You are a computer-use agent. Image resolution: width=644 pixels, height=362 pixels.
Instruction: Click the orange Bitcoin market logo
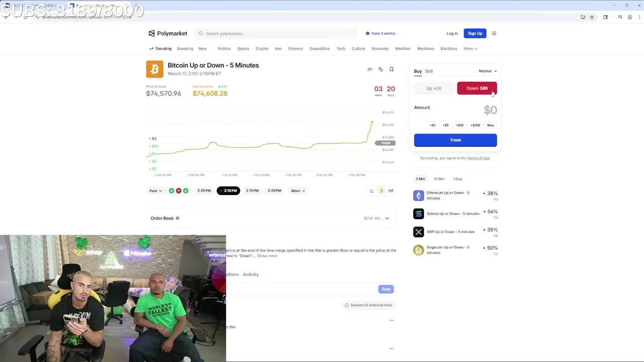pos(154,69)
